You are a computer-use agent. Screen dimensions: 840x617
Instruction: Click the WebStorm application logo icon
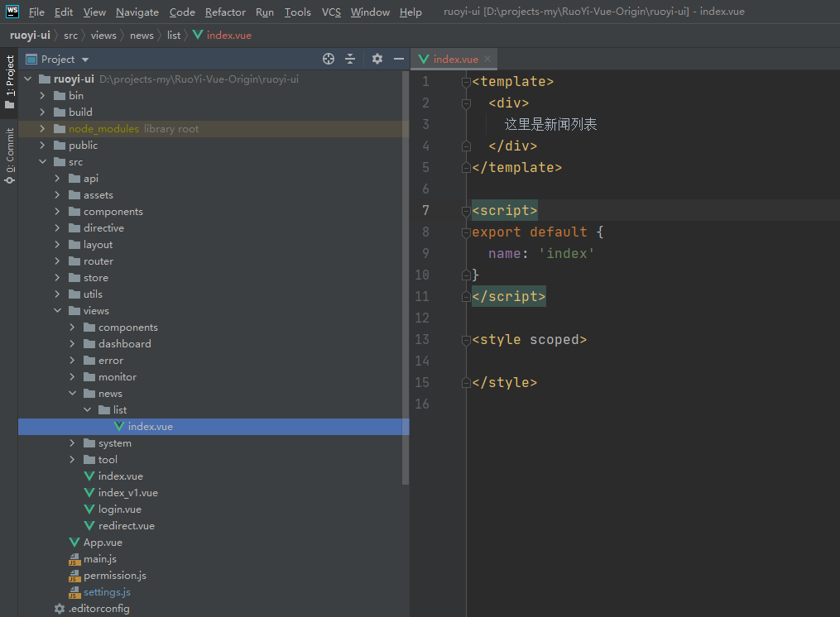(x=12, y=12)
